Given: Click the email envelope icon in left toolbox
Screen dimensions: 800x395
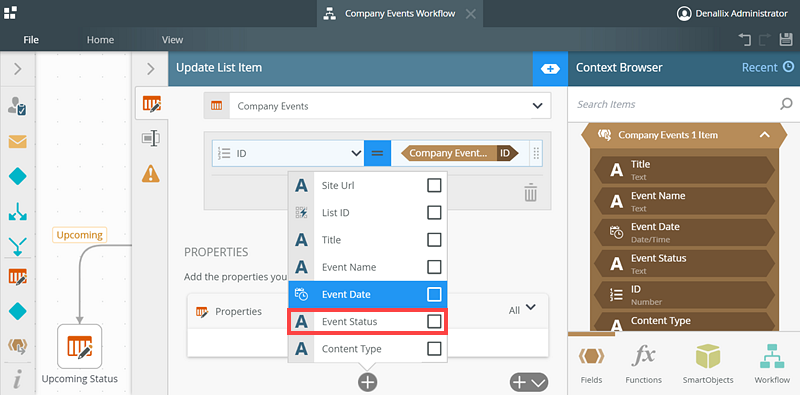Looking at the screenshot, I should coord(18,141).
